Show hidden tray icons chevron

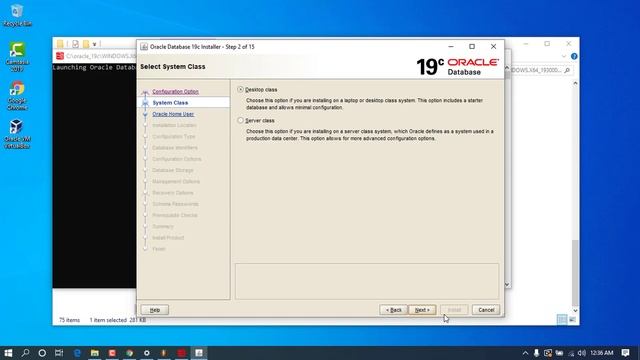pos(525,353)
